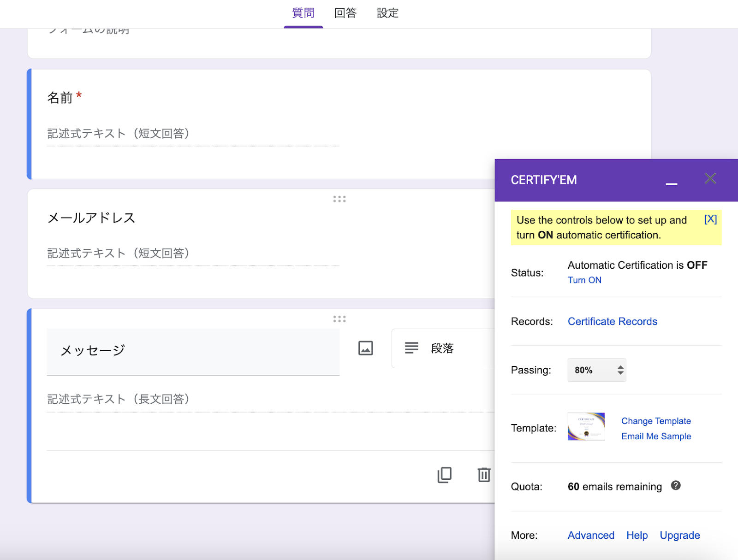Turn ON automatic certification
The image size is (738, 560).
[x=584, y=280]
